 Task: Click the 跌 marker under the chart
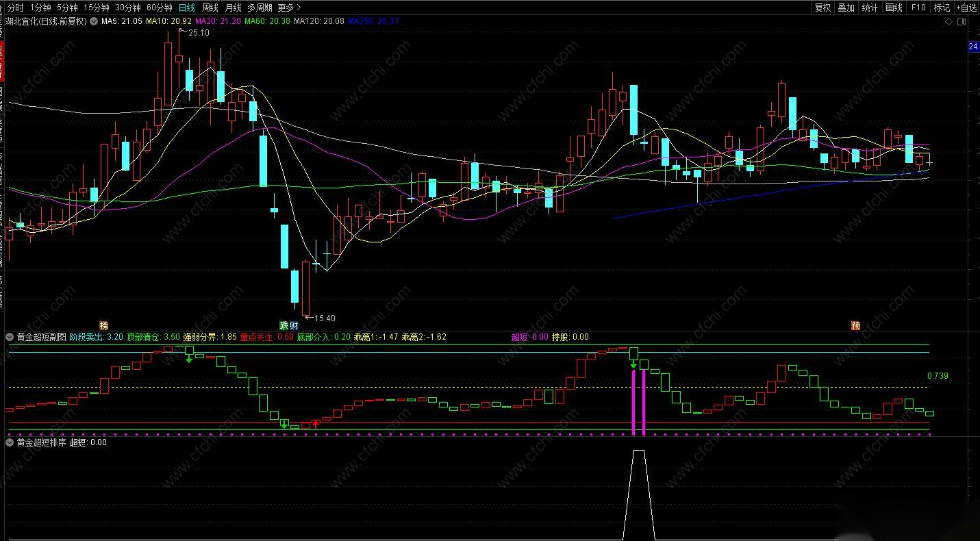pyautogui.click(x=284, y=325)
